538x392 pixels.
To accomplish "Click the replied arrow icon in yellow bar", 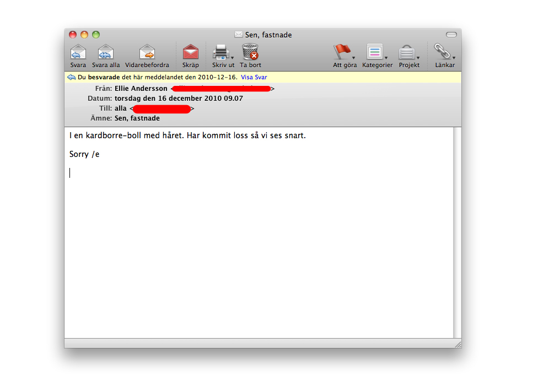I will [x=71, y=77].
